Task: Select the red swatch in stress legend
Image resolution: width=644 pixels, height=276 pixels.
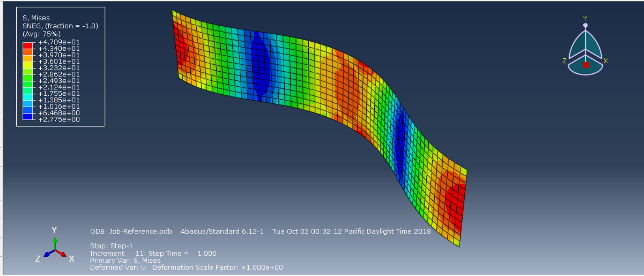Action: click(x=27, y=45)
